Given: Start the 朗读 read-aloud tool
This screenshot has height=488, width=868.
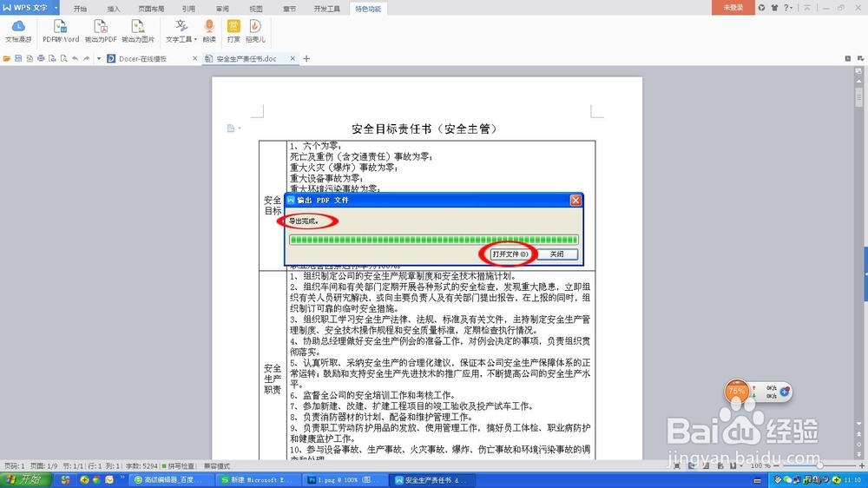Looking at the screenshot, I should (x=209, y=31).
